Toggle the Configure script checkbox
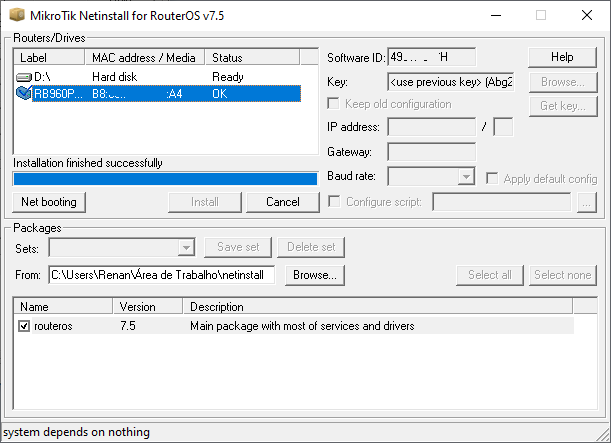 (x=334, y=201)
